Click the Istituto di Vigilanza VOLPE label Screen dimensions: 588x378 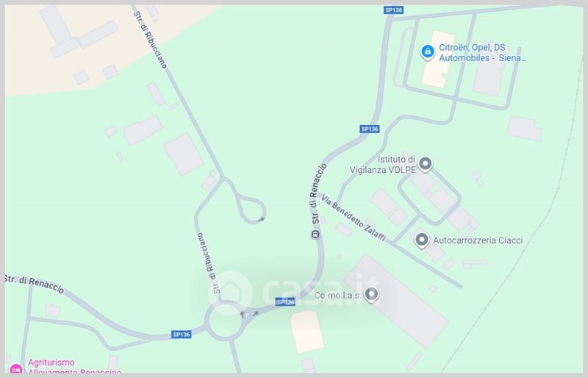tap(382, 165)
